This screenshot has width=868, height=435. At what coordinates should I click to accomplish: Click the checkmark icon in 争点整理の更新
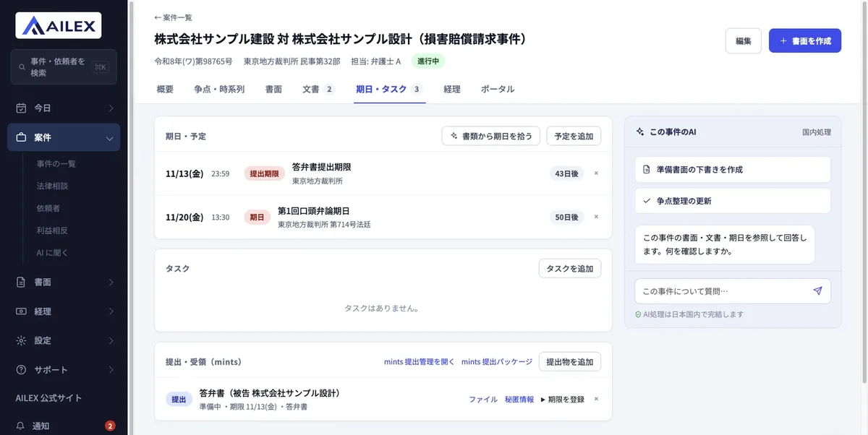(x=647, y=201)
